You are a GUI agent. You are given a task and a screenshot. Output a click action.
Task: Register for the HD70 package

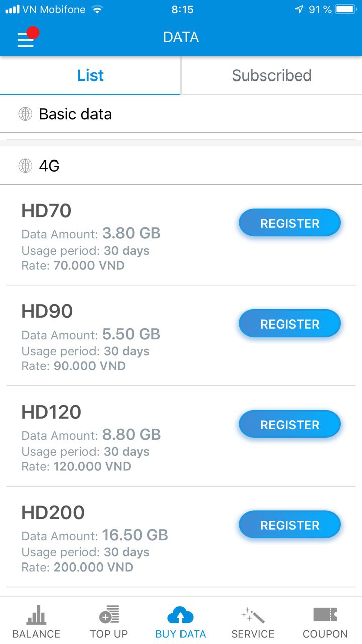tap(290, 223)
